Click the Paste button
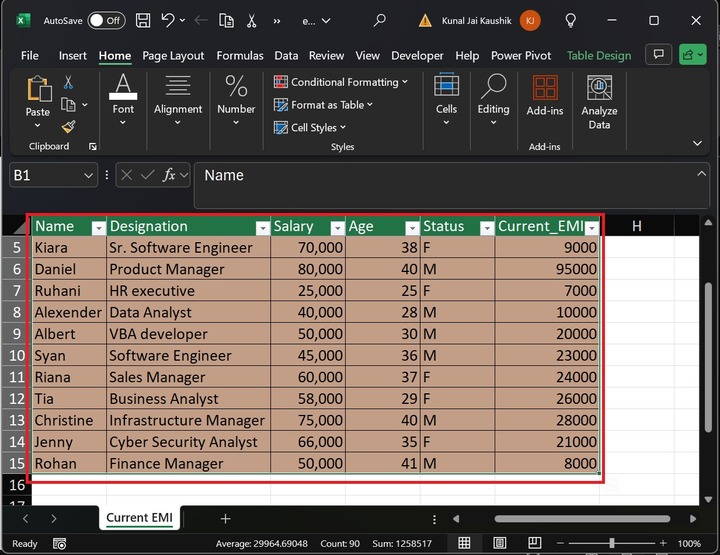720x555 pixels. (x=38, y=96)
